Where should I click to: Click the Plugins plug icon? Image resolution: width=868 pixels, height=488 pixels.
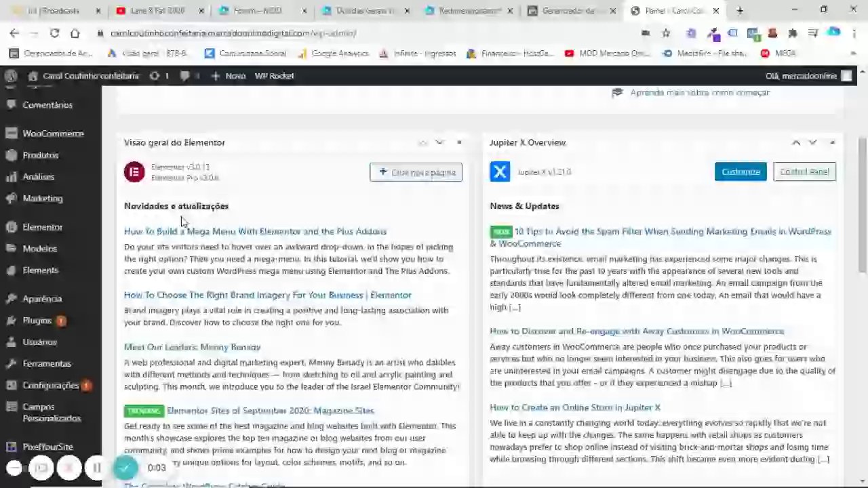(11, 321)
